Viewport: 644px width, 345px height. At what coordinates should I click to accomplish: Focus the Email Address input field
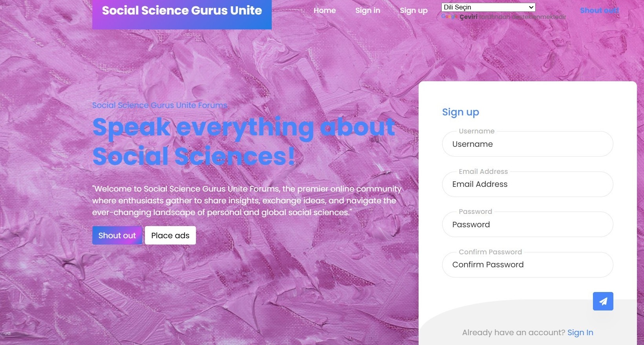point(527,184)
